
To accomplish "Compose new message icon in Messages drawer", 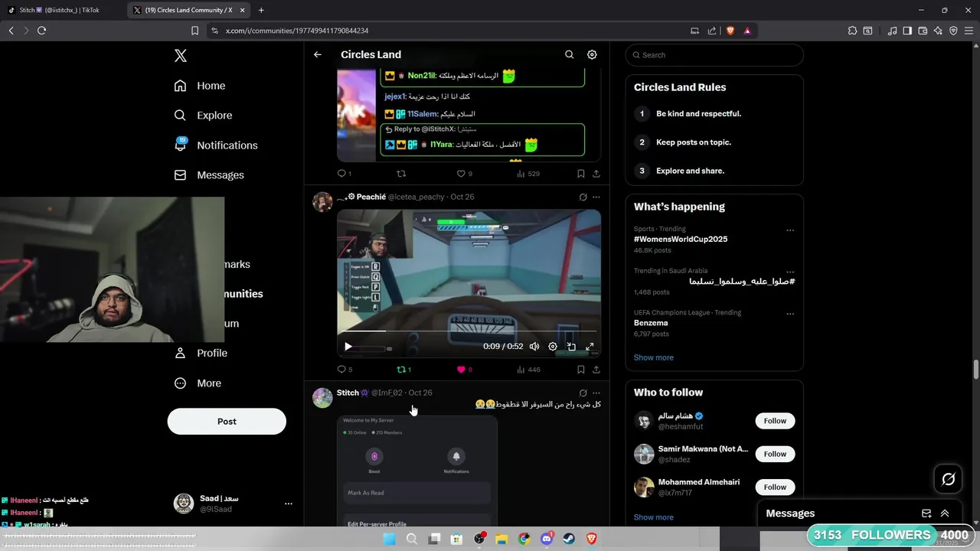I will pyautogui.click(x=926, y=514).
